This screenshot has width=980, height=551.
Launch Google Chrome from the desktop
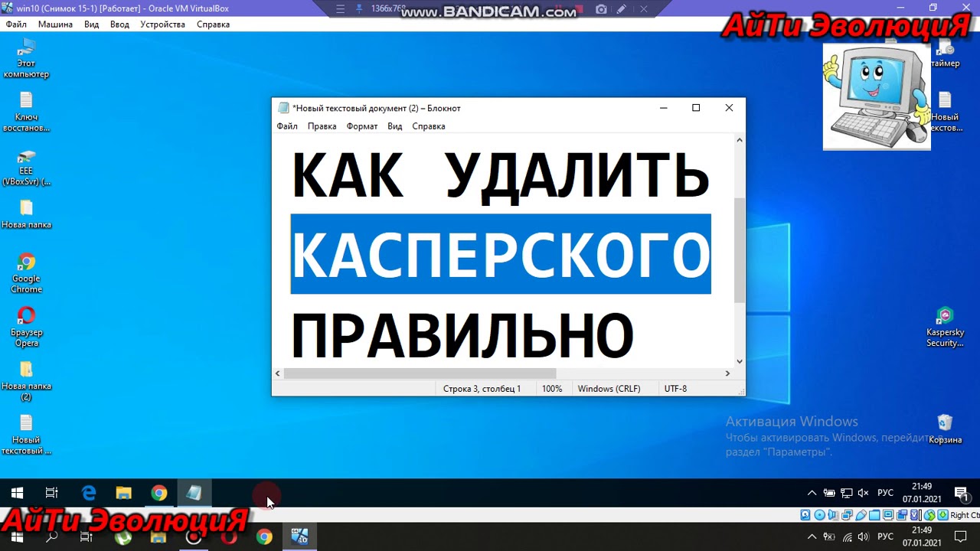click(26, 273)
